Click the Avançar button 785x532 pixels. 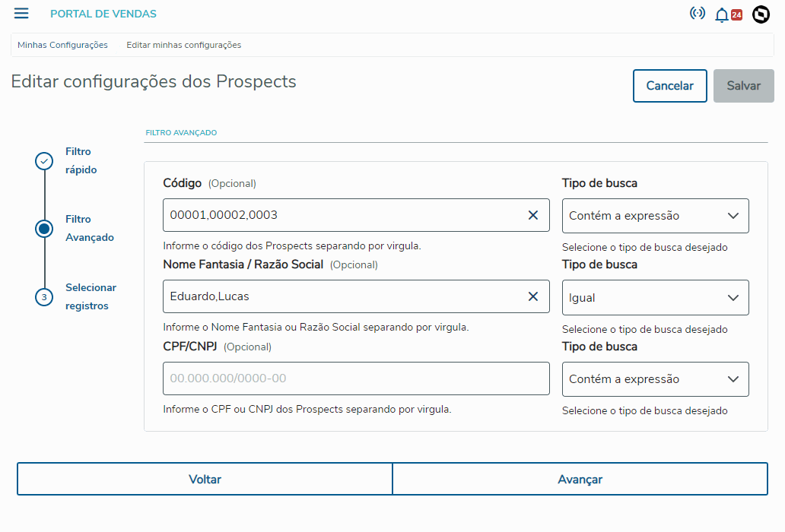pos(580,480)
